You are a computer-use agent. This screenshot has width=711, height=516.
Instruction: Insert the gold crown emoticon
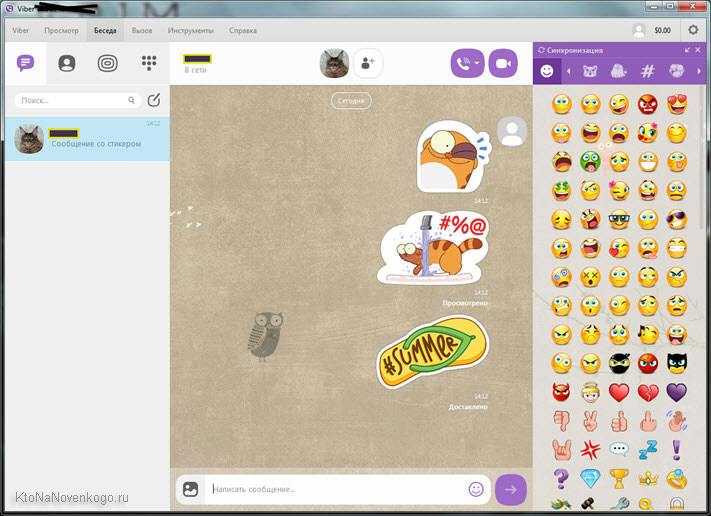pyautogui.click(x=648, y=478)
